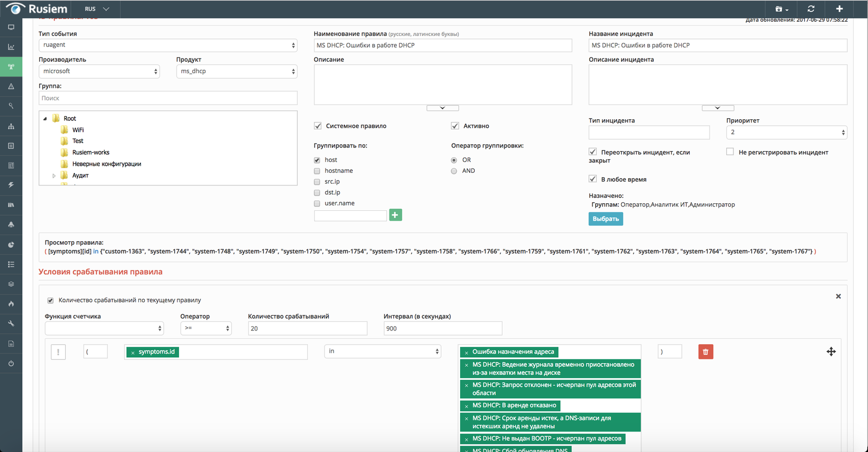The width and height of the screenshot is (868, 452).
Task: Click the move arrows handle for the condition row
Action: point(831,352)
